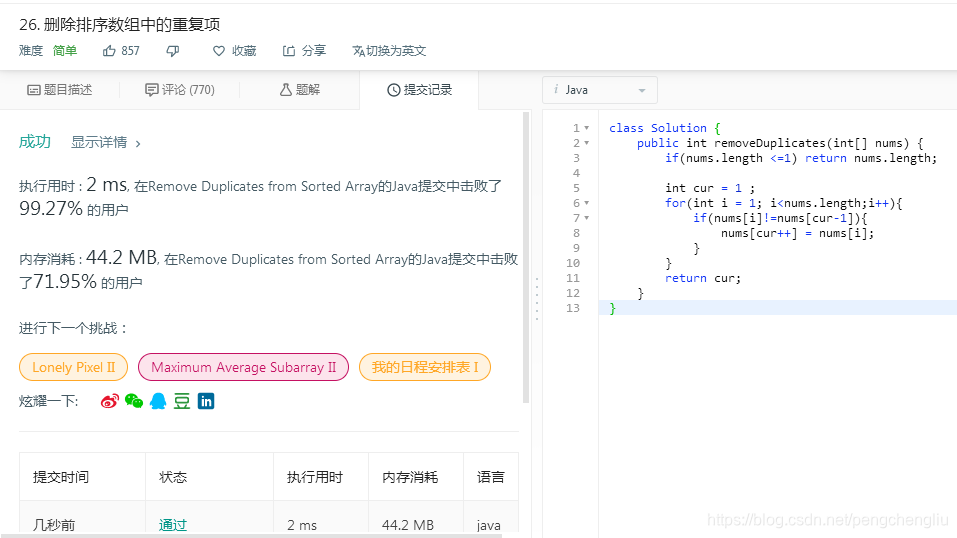The image size is (957, 538).
Task: Click the 2 ms table cell
Action: pos(302,525)
